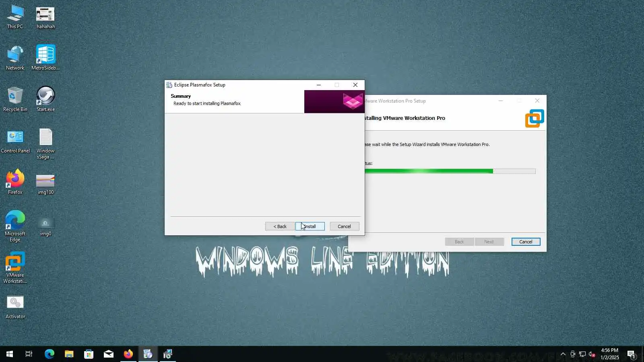Launch Edge from the taskbar
The height and width of the screenshot is (362, 644).
[x=49, y=354]
